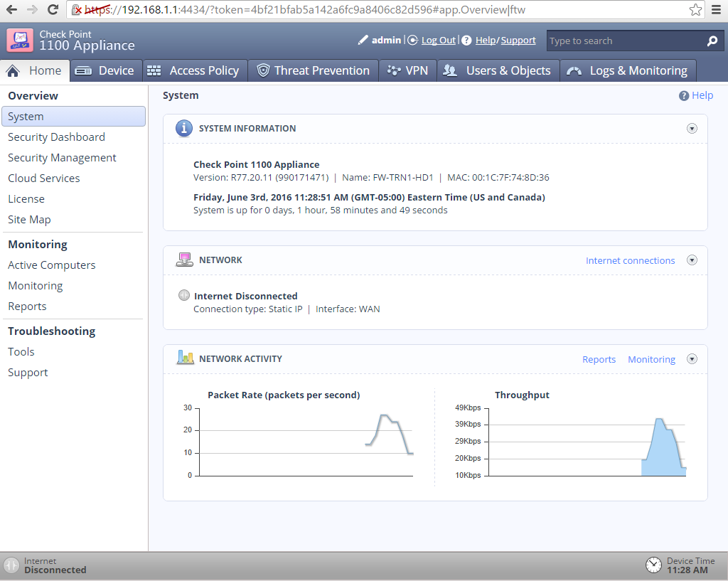Open Internet connections link
728x581 pixels.
pos(630,260)
